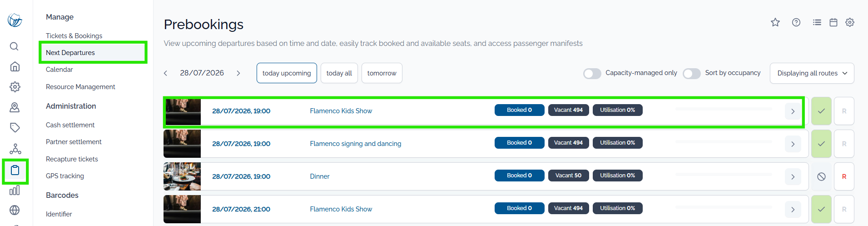Click the Dinner event thumbnail image

click(182, 176)
